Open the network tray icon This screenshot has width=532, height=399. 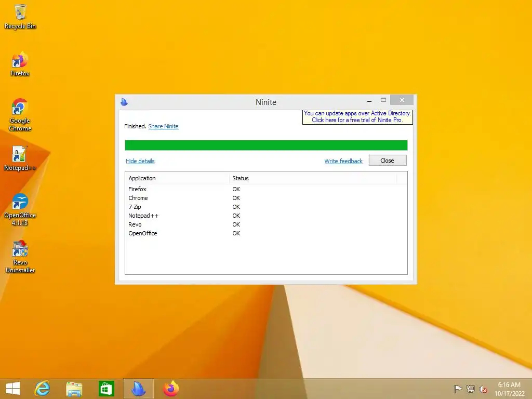click(471, 389)
